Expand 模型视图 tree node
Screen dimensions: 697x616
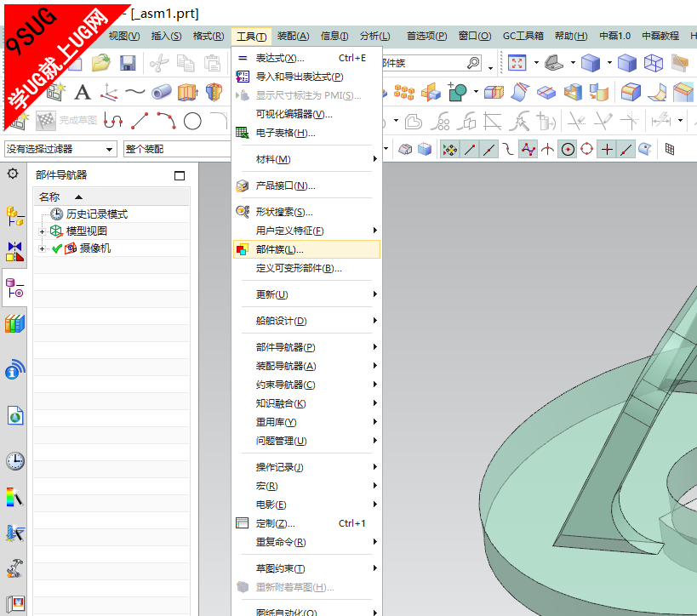coord(42,231)
